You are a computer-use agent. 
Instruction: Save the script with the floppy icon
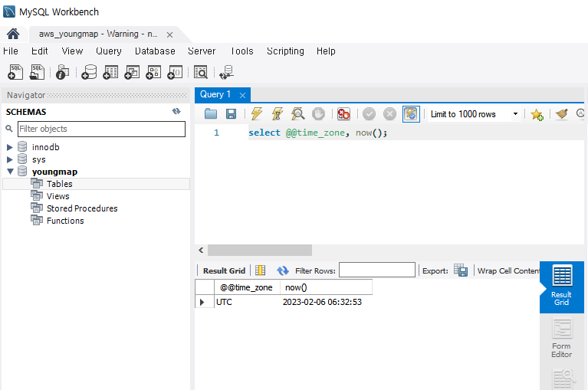231,113
